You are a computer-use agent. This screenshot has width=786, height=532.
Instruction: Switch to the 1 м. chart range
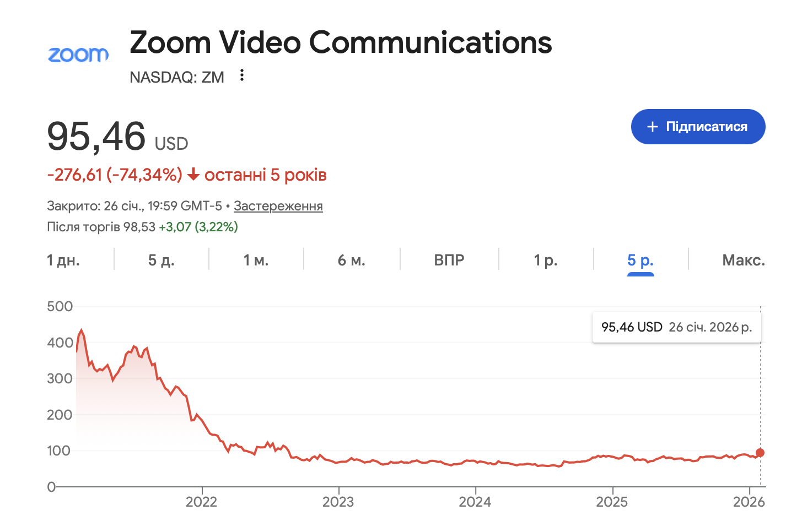pyautogui.click(x=256, y=260)
